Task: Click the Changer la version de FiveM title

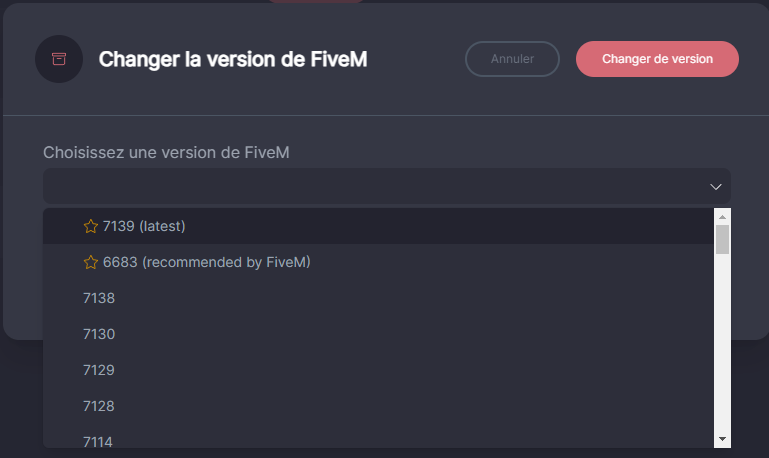Action: pyautogui.click(x=233, y=59)
